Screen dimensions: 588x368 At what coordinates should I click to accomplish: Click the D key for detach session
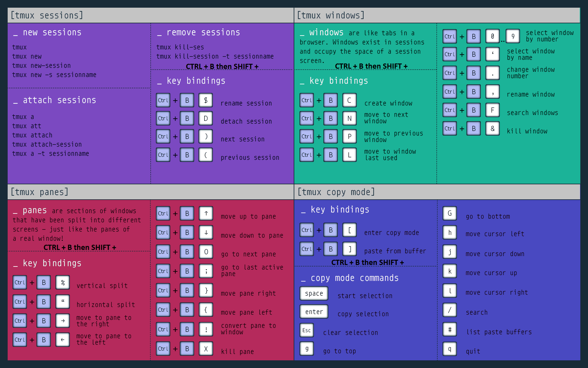pyautogui.click(x=205, y=118)
